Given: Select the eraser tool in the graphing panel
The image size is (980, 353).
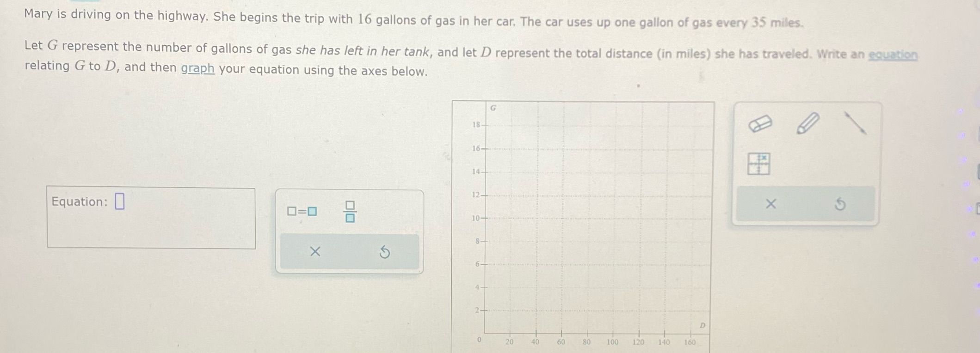Looking at the screenshot, I should pyautogui.click(x=759, y=123).
